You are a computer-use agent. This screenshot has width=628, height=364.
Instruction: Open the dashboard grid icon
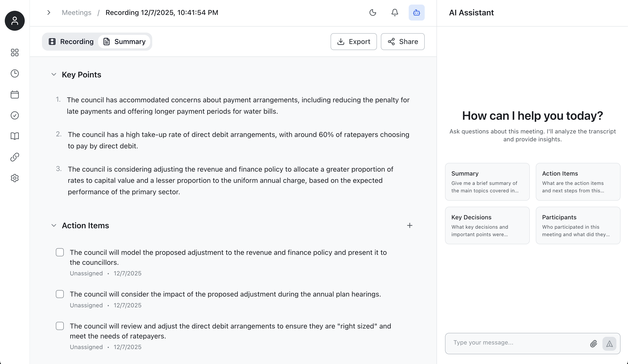(15, 53)
